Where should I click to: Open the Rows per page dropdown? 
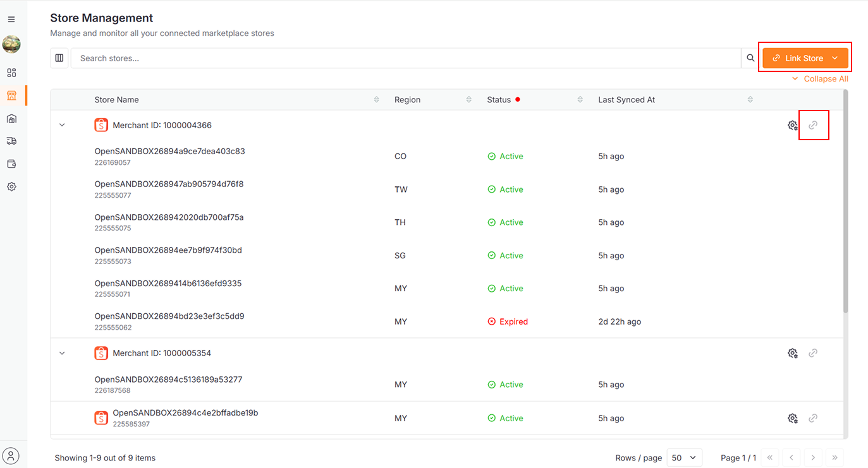click(685, 458)
